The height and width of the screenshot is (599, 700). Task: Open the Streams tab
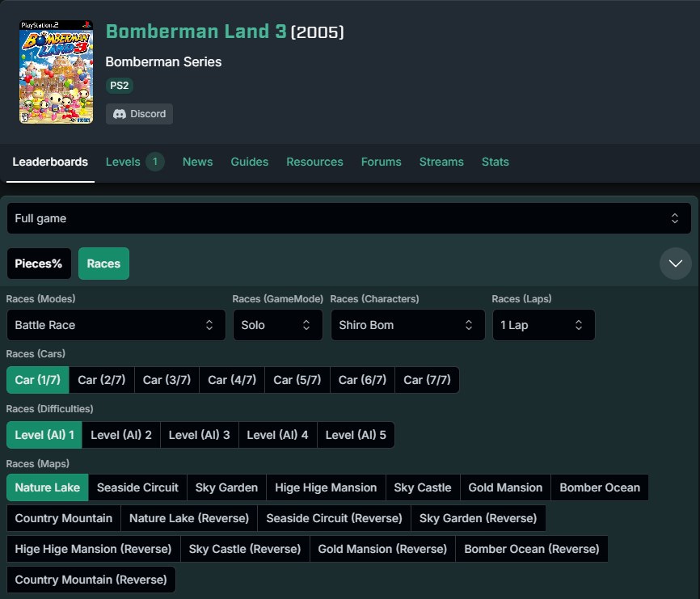click(x=441, y=162)
